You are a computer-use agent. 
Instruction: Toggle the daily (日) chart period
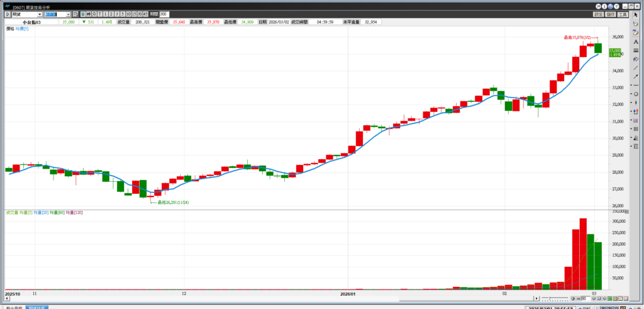pyautogui.click(x=82, y=14)
